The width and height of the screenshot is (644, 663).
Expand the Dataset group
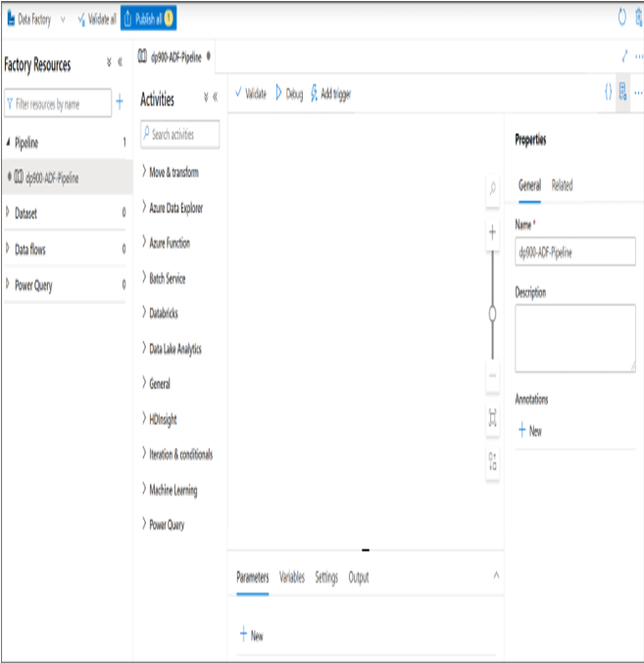8,212
